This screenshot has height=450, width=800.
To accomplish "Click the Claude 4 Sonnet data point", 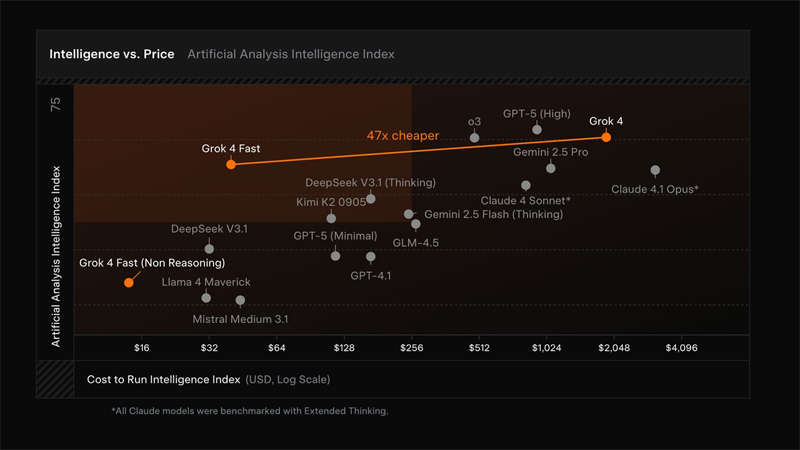I will (x=526, y=185).
